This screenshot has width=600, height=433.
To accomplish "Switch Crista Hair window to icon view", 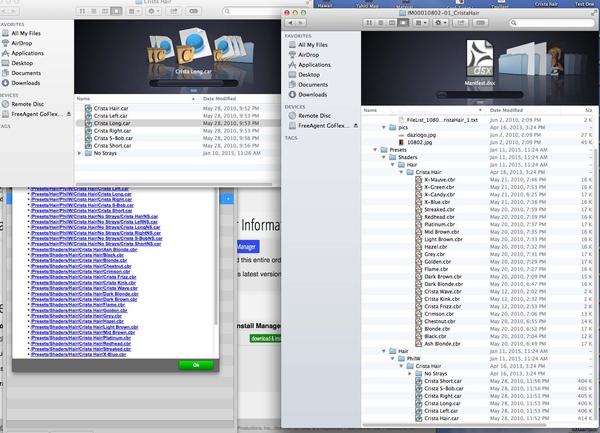I will [82, 11].
